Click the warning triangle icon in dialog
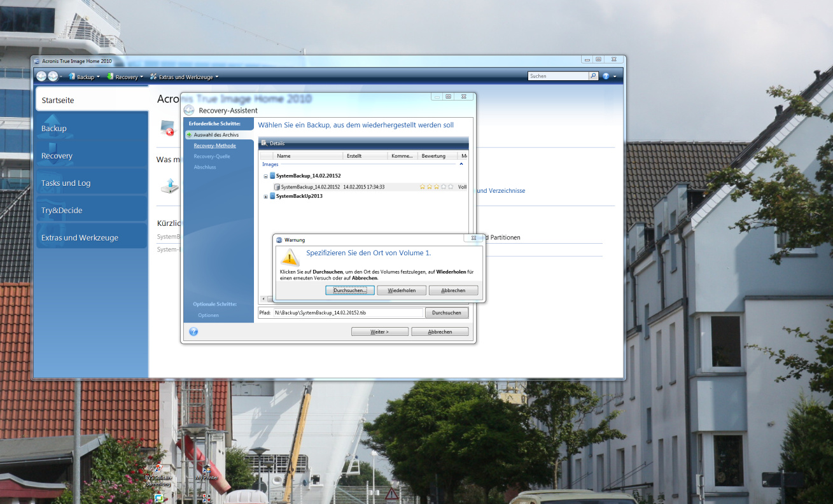Screen dimensions: 833x504 (290, 257)
